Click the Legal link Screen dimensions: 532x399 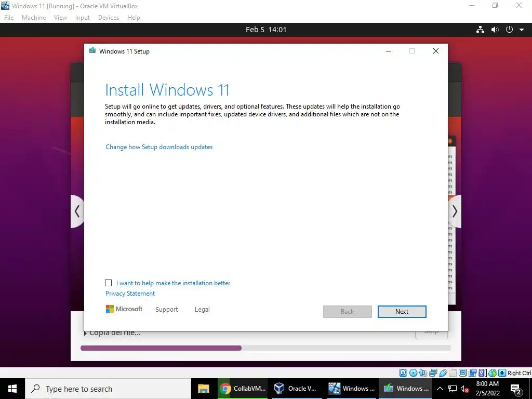pyautogui.click(x=202, y=310)
